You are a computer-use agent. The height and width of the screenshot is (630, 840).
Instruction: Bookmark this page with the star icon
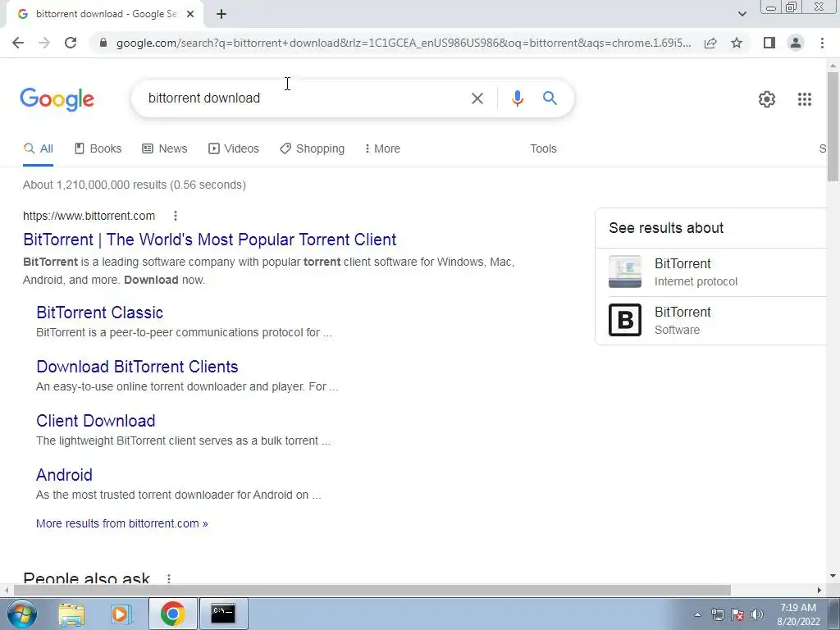[x=737, y=43]
